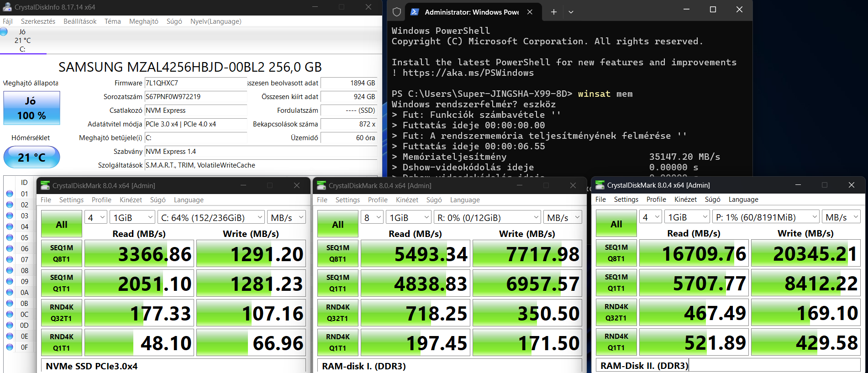Run SEQ1M Q8T1 test in the C: window
868x373 pixels.
coord(62,253)
